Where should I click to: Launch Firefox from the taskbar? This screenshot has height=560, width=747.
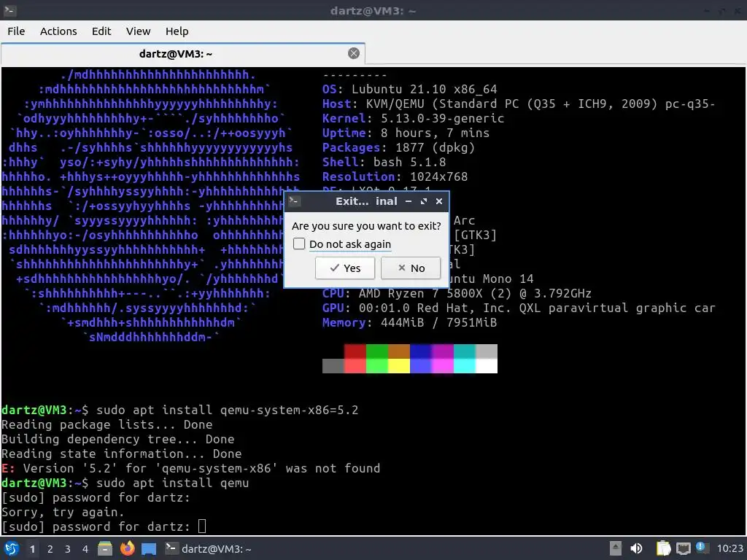tap(127, 548)
